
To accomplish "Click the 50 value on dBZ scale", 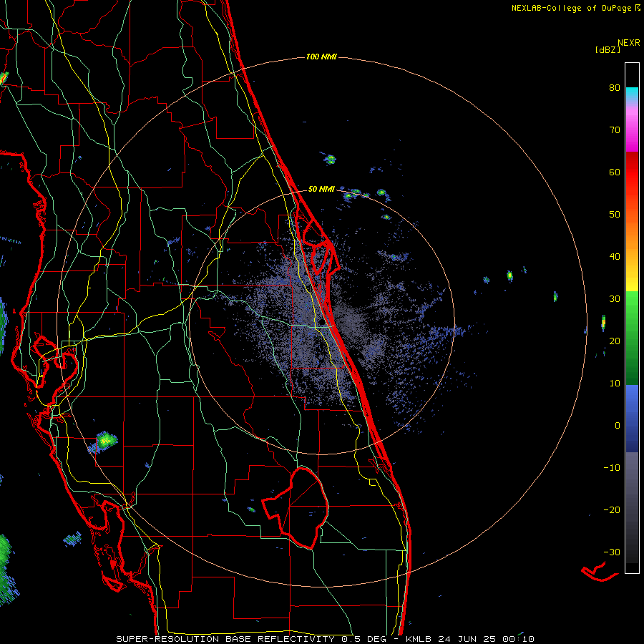I will (615, 215).
